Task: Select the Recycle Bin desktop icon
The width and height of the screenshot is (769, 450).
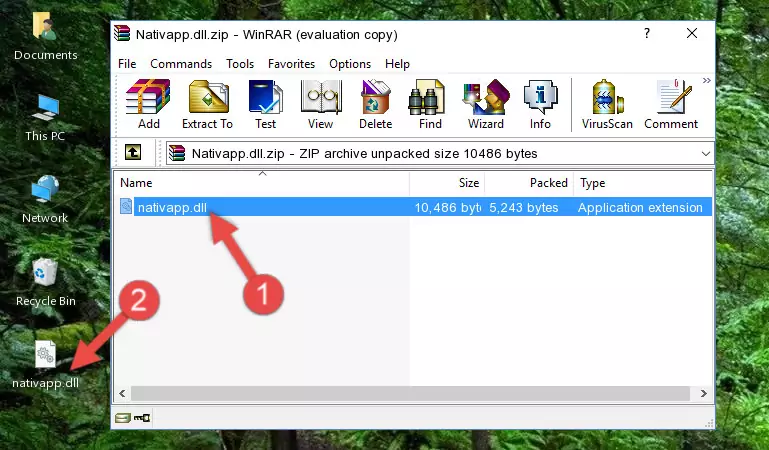Action: (x=46, y=283)
